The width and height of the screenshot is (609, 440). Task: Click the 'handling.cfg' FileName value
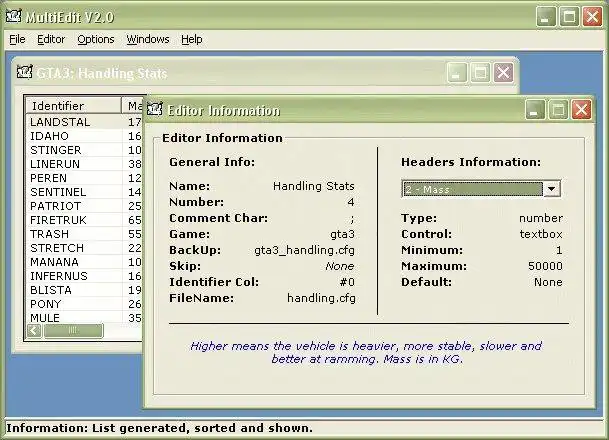(x=321, y=298)
